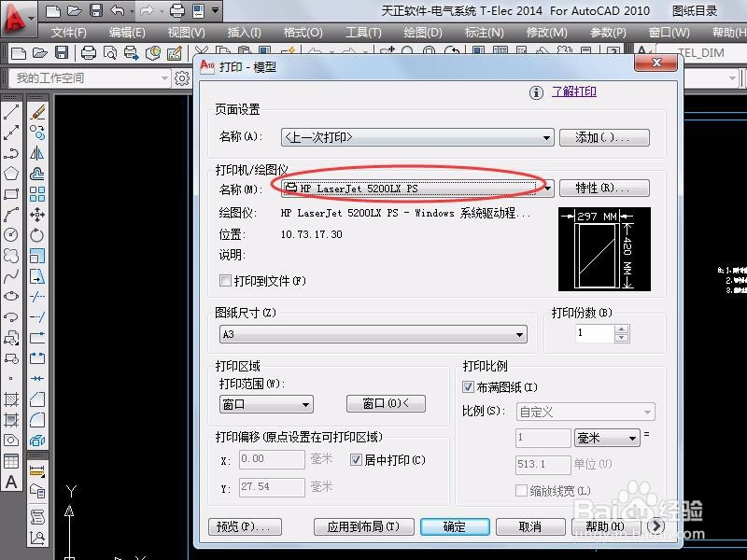Screen dimensions: 747x560
Task: Open the 毫米 units dropdown
Action: click(607, 438)
